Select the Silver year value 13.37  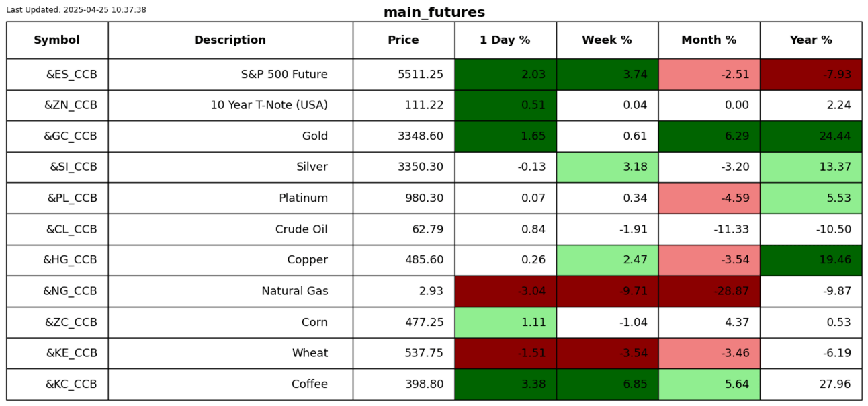(834, 167)
